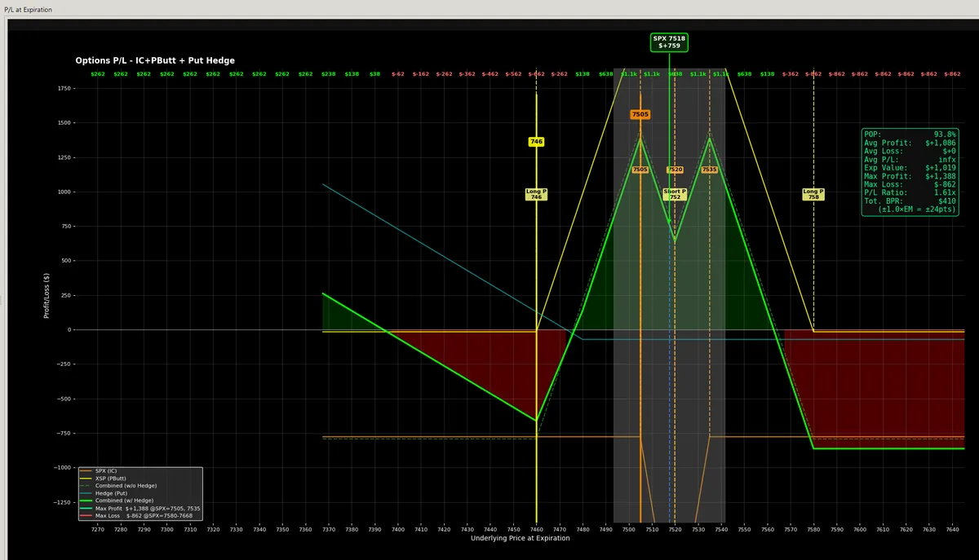Click the "Short P 752" strike label
This screenshot has width=979, height=560.
click(675, 194)
